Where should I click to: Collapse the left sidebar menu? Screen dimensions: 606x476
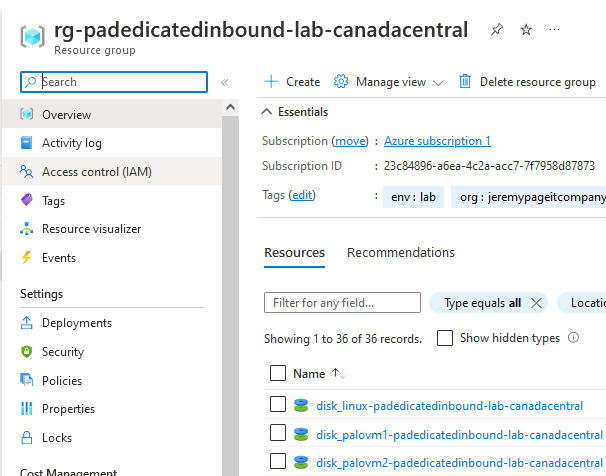coord(225,82)
